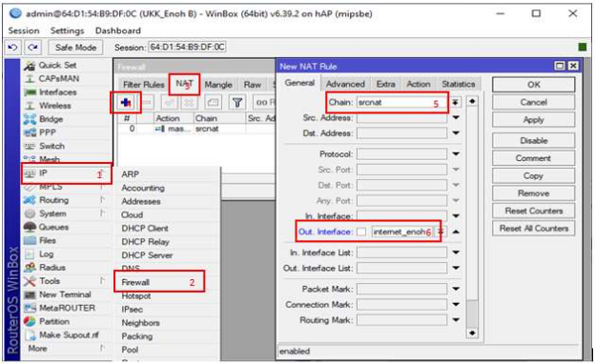This screenshot has height=364, width=595.
Task: Switch to Mangle tab
Action: point(218,85)
